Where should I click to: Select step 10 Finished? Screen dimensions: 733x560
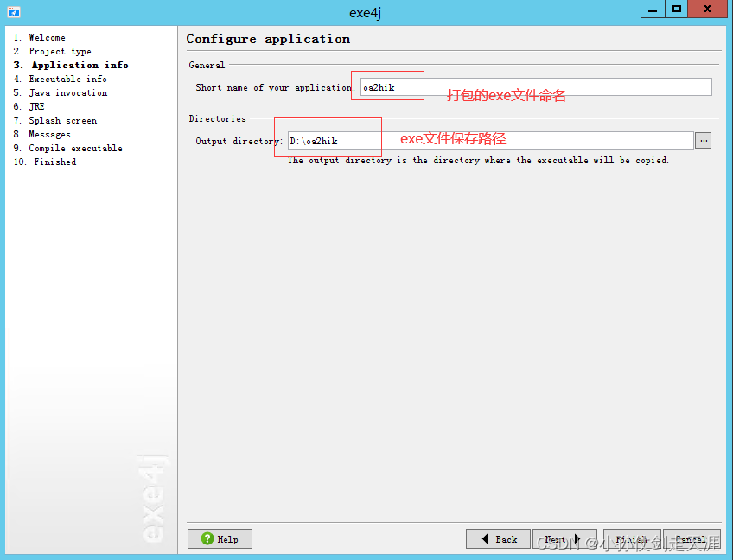point(45,162)
